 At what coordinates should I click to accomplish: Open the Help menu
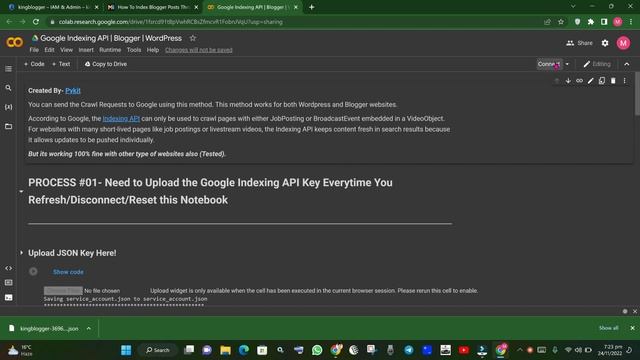(x=153, y=50)
